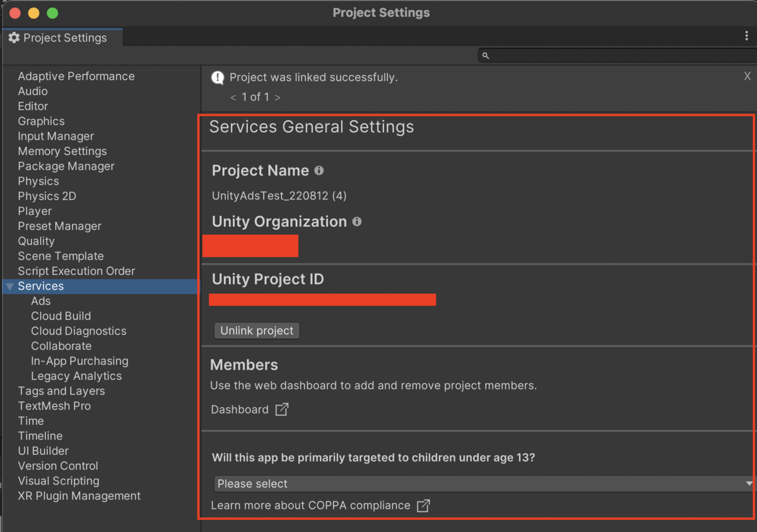Click the info icon beside Unity Organization
Viewport: 757px width, 532px height.
[357, 222]
